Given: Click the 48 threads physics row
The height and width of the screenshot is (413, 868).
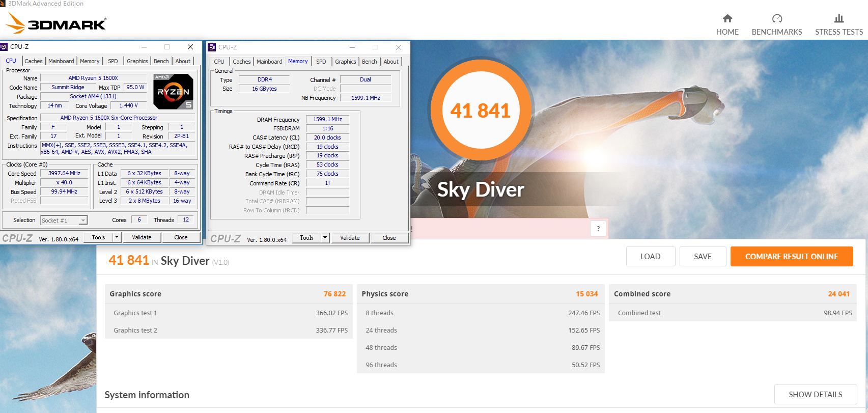Looking at the screenshot, I should pyautogui.click(x=481, y=347).
